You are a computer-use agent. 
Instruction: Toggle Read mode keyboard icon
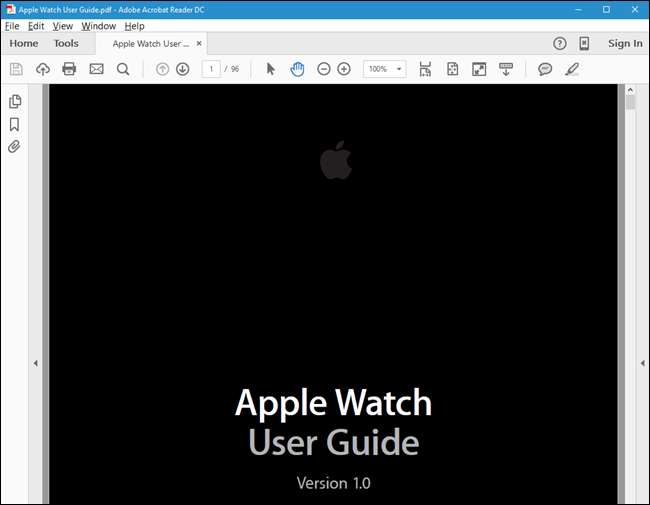pos(506,69)
